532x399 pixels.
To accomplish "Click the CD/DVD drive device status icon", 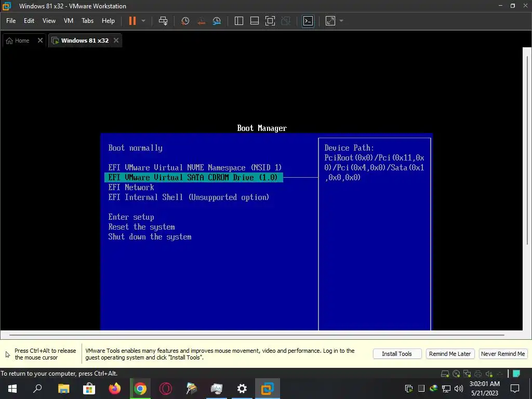I will click(x=456, y=374).
